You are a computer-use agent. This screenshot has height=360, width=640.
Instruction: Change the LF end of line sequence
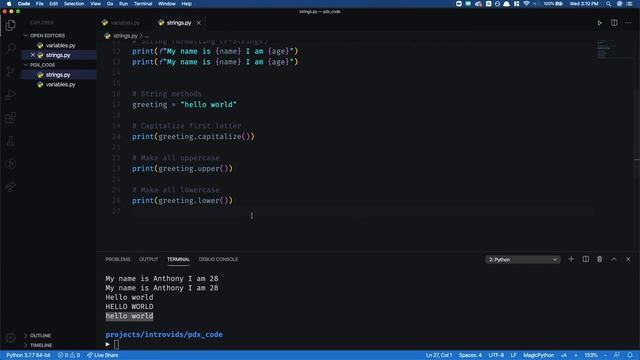pos(513,355)
